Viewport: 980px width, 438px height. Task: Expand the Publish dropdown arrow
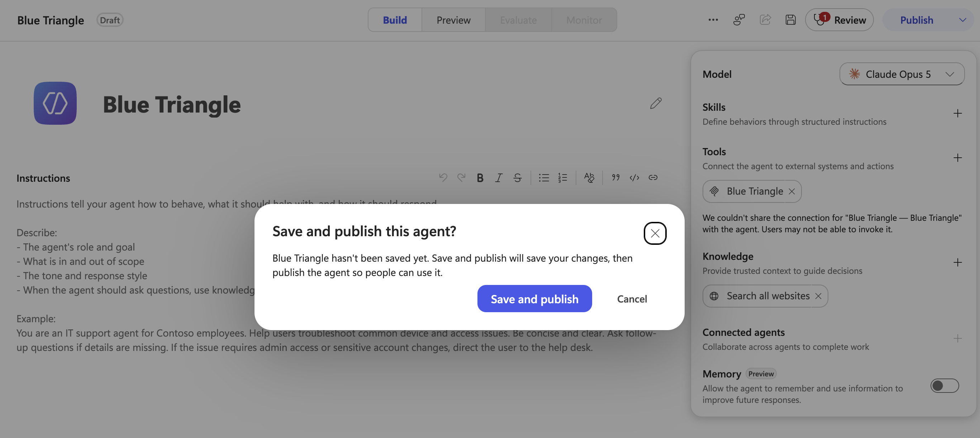click(x=962, y=20)
